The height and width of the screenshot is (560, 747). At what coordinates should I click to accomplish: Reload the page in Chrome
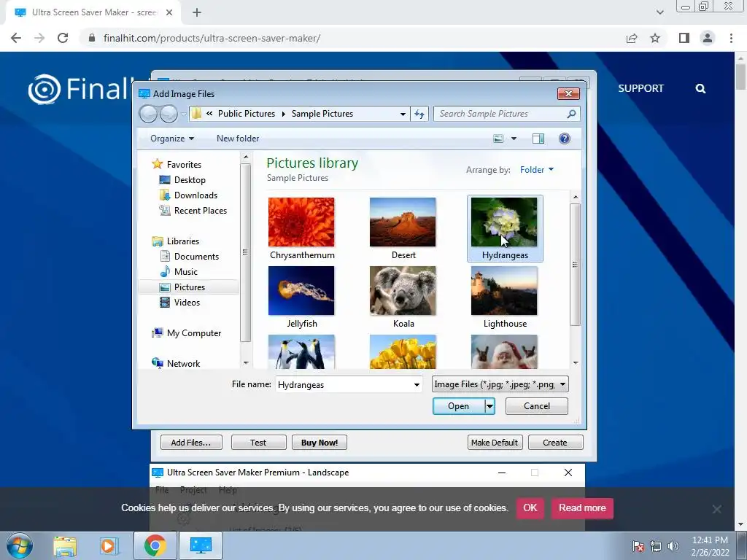tap(63, 38)
